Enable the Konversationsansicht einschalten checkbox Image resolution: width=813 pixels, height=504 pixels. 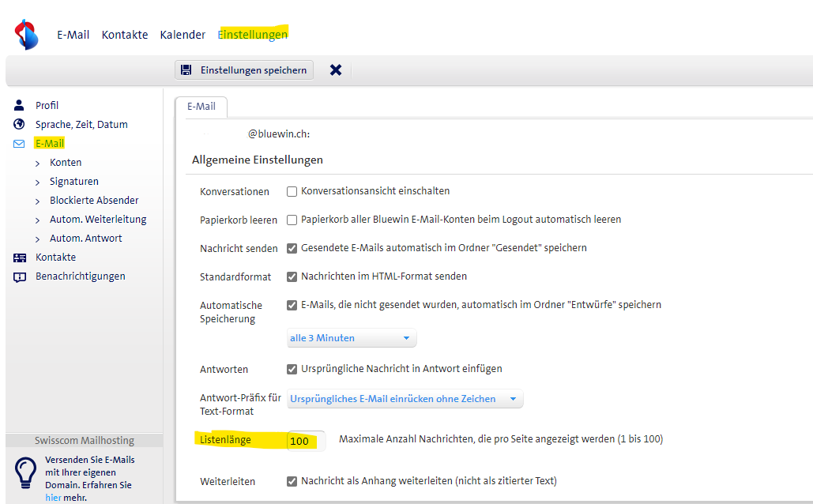[x=292, y=191]
